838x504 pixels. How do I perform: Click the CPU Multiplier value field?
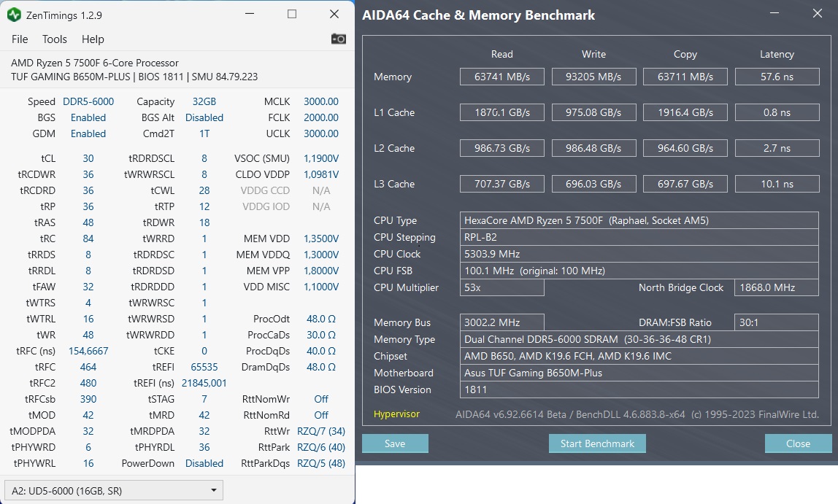pos(503,287)
